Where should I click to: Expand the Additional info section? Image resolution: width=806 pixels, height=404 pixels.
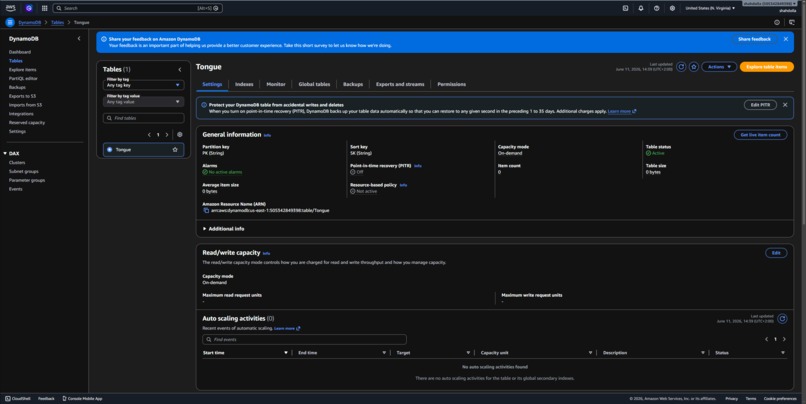[x=224, y=229]
